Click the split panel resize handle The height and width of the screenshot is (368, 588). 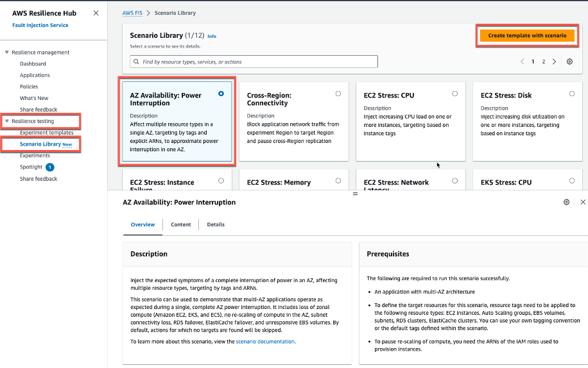[355, 194]
